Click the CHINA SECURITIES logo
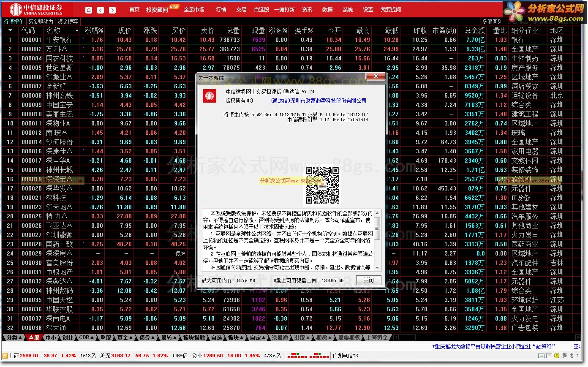The height and width of the screenshot is (367, 588). click(36, 9)
